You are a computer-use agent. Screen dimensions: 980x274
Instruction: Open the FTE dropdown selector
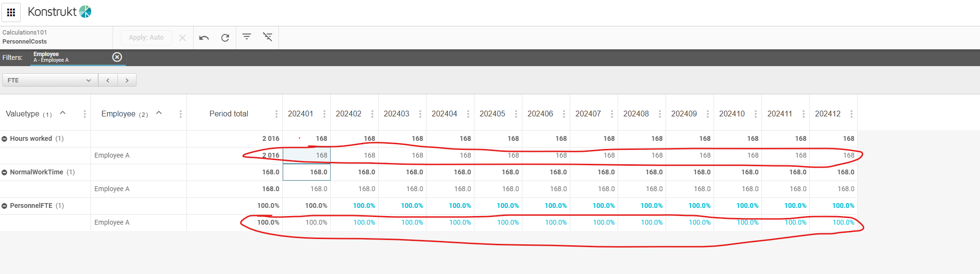[x=50, y=80]
